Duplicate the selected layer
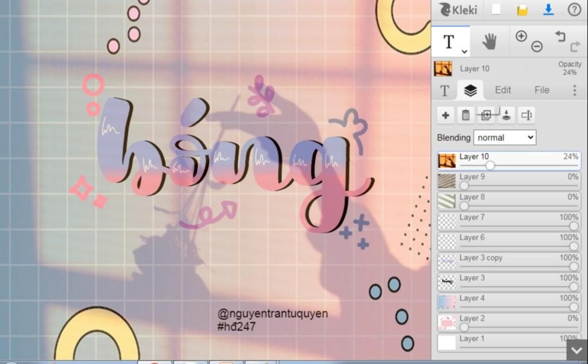This screenshot has height=364, width=588. click(x=486, y=115)
